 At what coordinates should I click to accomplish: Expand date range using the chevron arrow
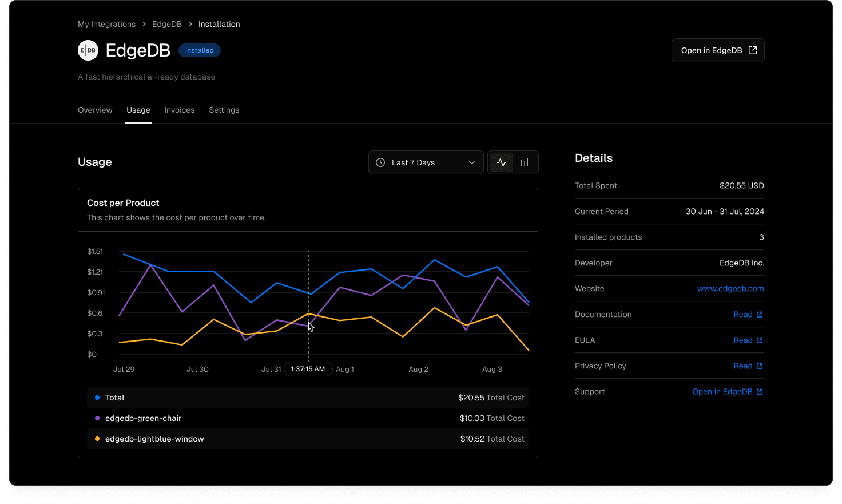pos(472,162)
